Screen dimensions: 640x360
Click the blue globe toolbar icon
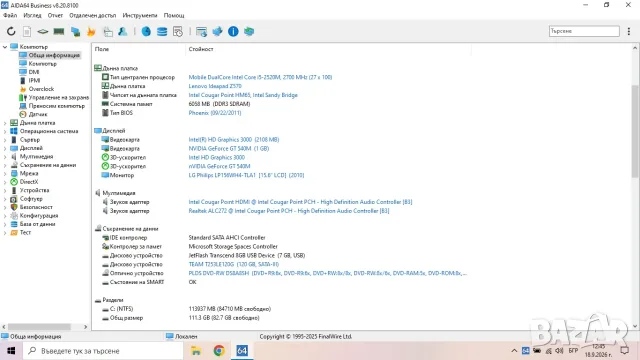146,31
